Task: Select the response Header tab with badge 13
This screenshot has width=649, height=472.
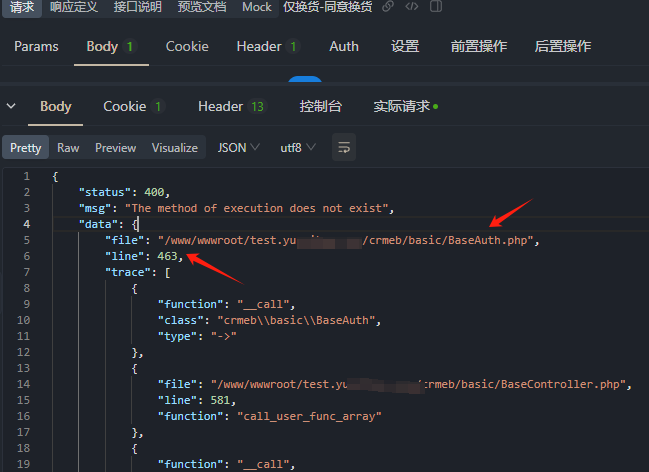Action: tap(232, 106)
